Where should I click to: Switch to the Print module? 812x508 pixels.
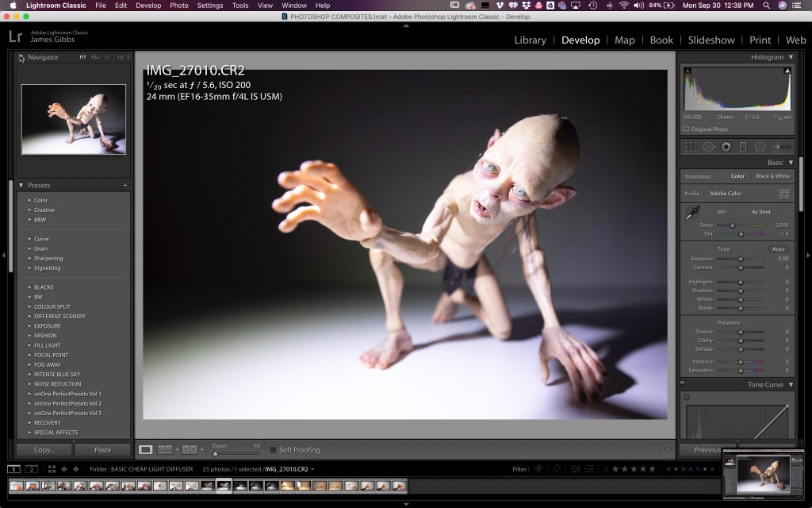pyautogui.click(x=760, y=40)
